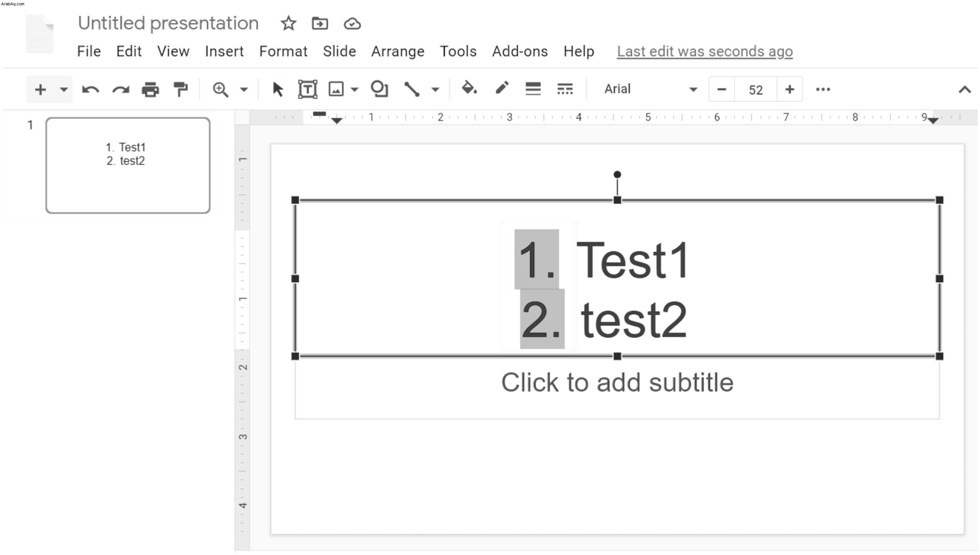Expand the zoom level dropdown arrow
Screen dimensions: 980x555
coord(244,90)
